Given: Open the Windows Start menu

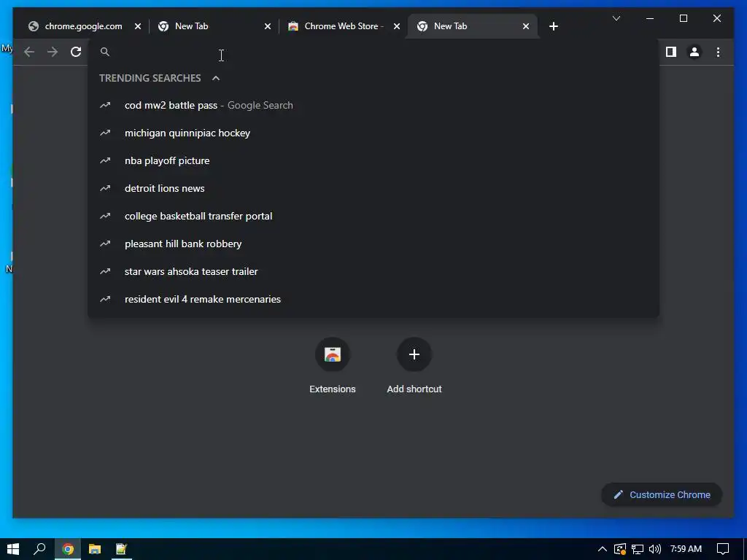Looking at the screenshot, I should 13,549.
